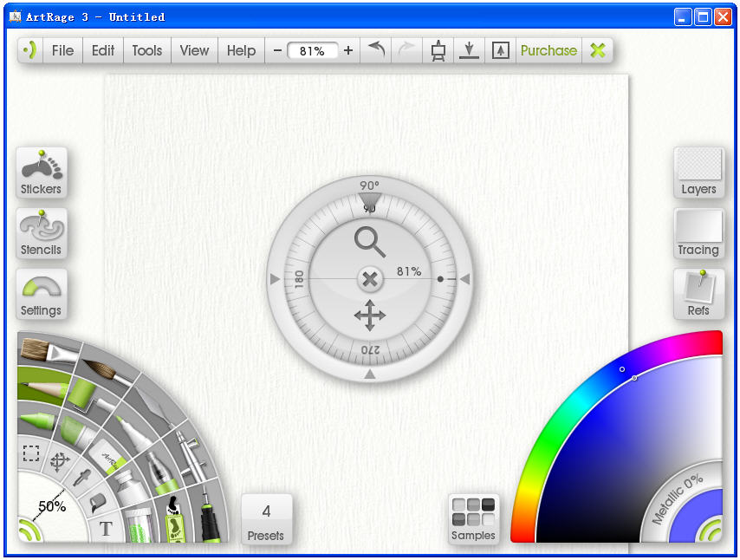Maximize the ArtRage 3 window
Screen dimensions: 740x560
click(703, 17)
